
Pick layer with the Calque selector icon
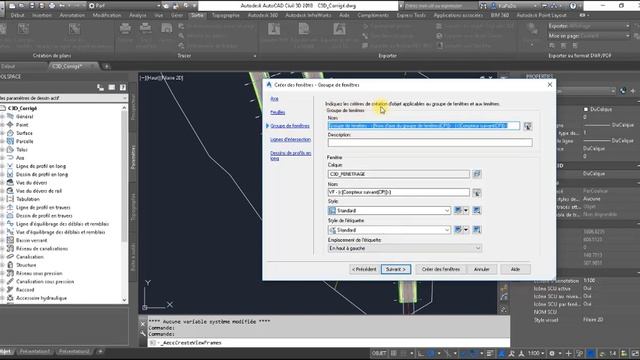click(x=476, y=174)
